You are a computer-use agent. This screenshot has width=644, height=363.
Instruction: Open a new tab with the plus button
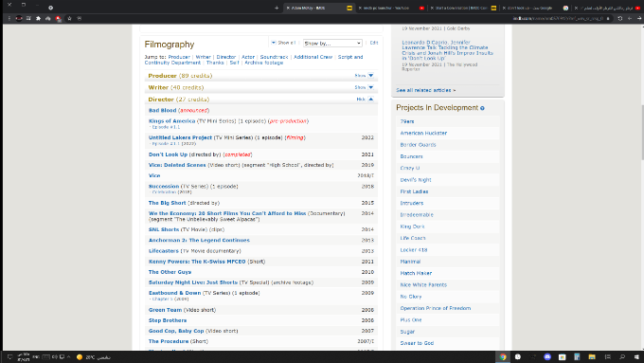coord(277,8)
